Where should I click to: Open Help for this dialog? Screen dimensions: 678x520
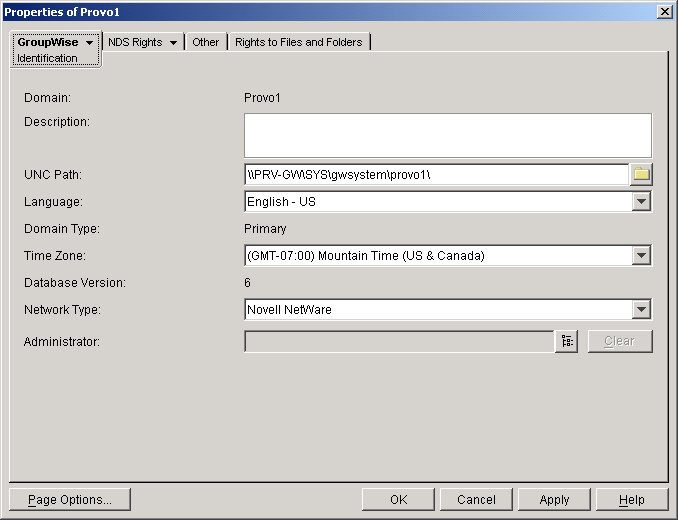click(x=632, y=500)
